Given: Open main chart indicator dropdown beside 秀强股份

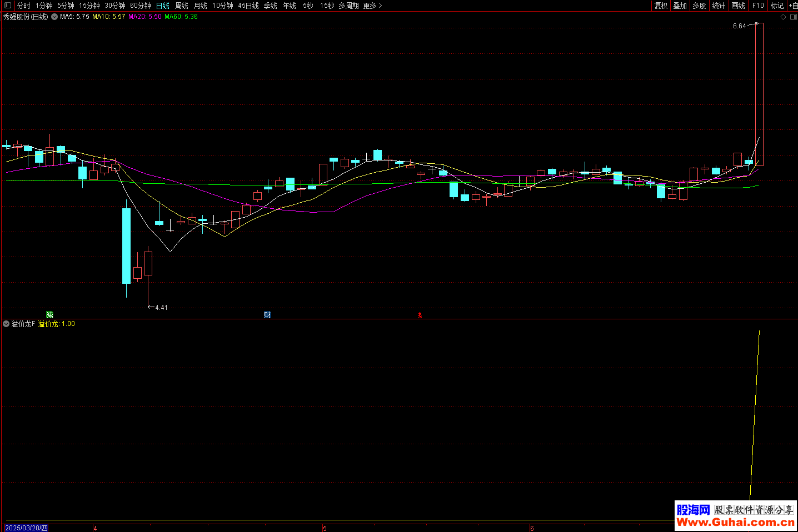Looking at the screenshot, I should coord(54,17).
